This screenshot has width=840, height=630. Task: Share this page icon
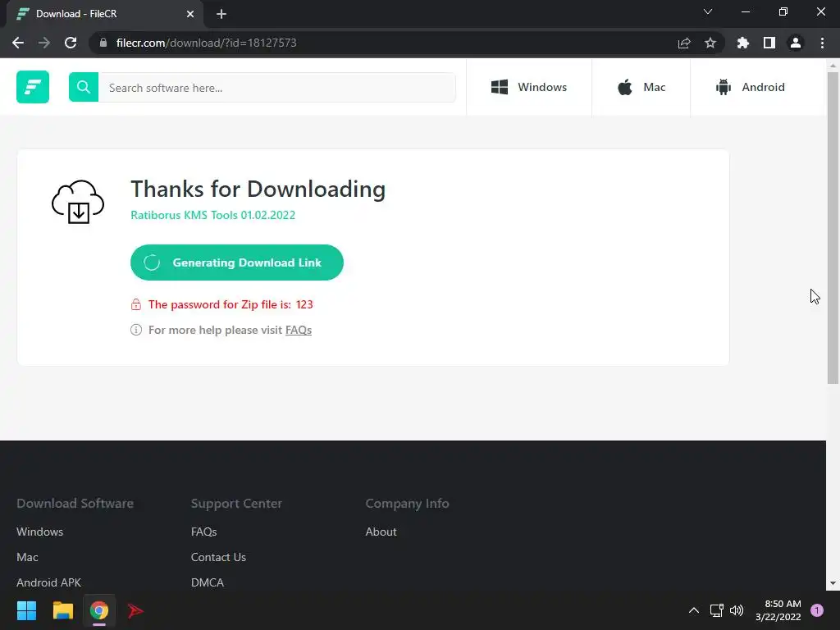684,43
